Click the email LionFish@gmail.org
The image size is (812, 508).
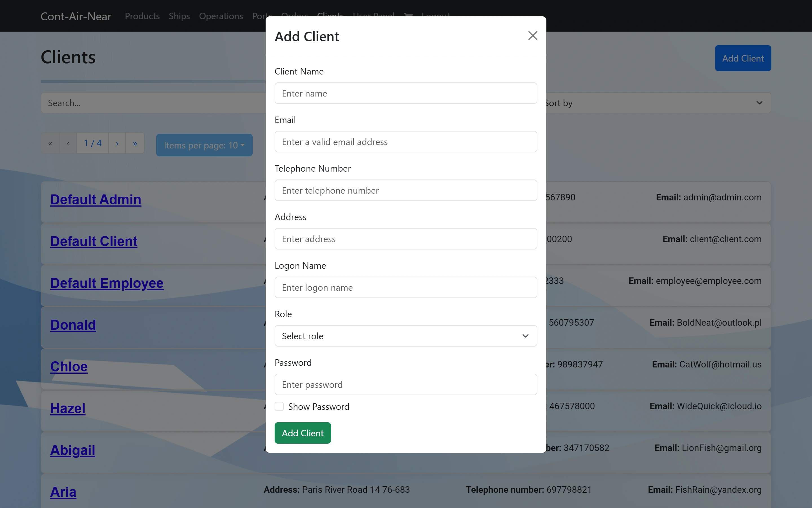pos(722,448)
